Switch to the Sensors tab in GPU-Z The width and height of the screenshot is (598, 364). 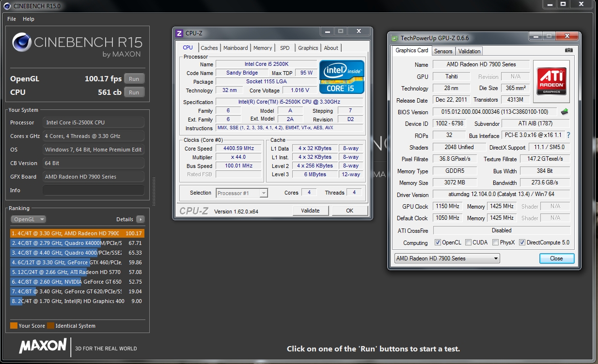[443, 51]
